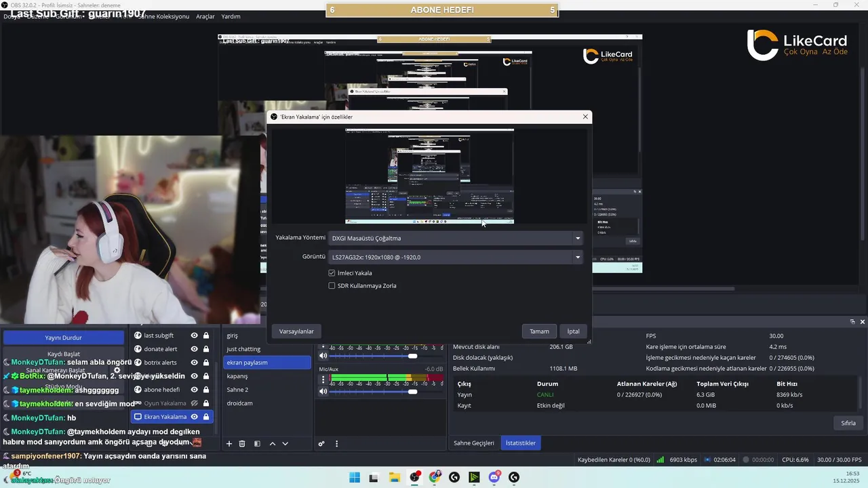Unlock the last subgift source
Image resolution: width=868 pixels, height=488 pixels.
pos(206,335)
